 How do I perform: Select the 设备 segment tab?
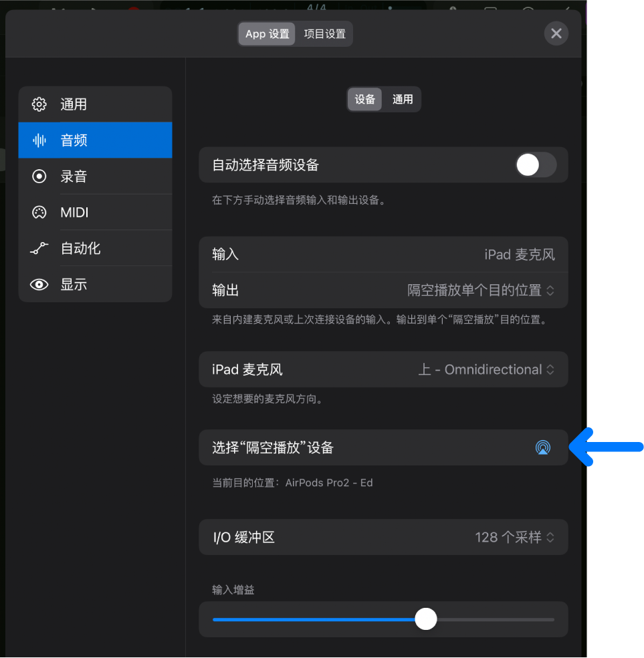pos(364,100)
